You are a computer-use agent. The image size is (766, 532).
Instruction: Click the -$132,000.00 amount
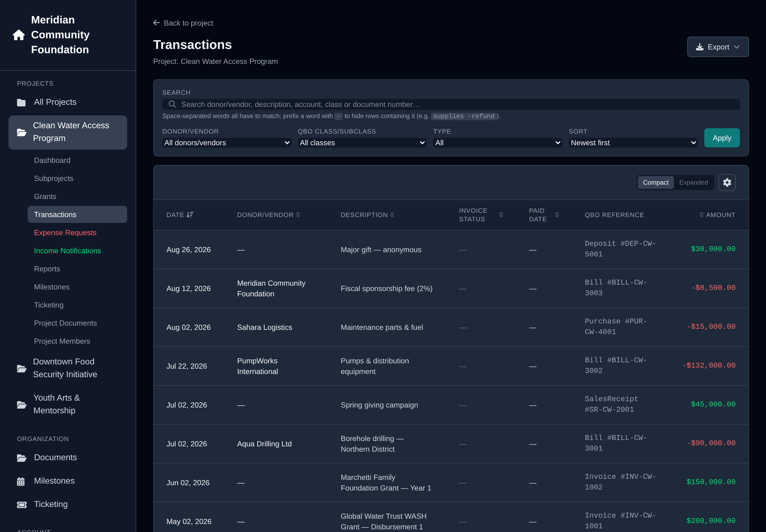click(x=709, y=365)
